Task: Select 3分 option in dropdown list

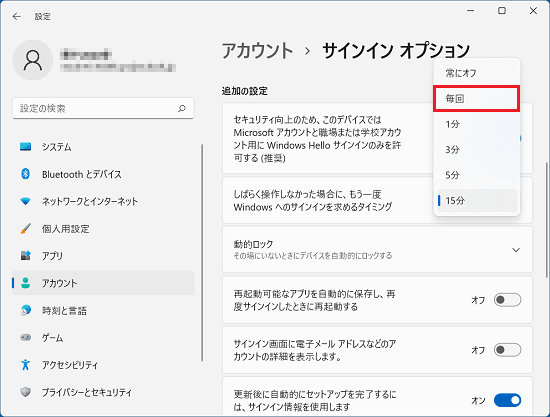Action: point(477,150)
